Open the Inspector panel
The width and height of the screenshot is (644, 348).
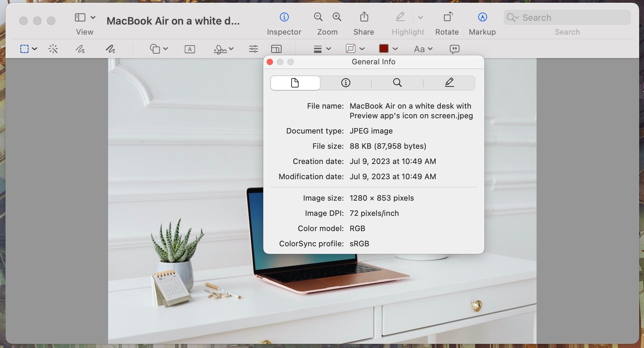(284, 17)
